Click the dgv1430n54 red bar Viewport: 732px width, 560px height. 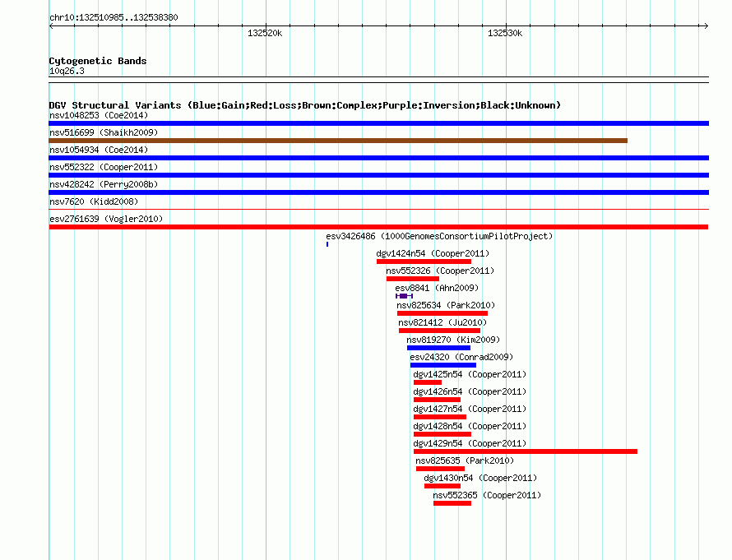point(442,486)
